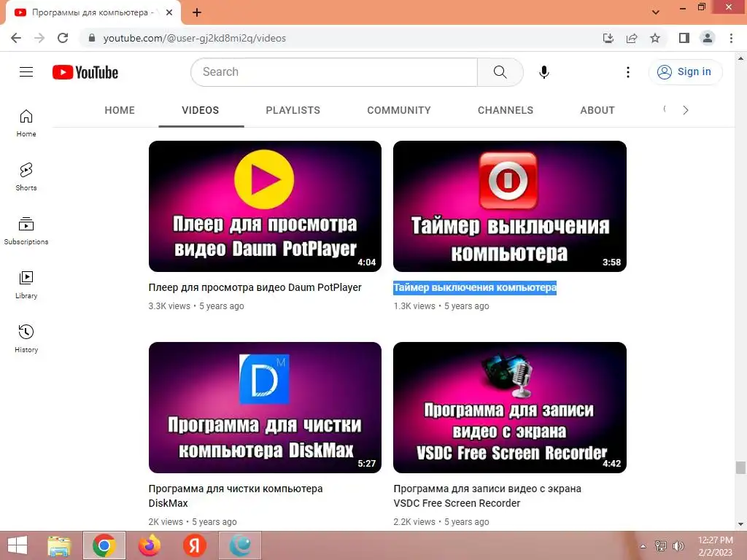This screenshot has width=747, height=560.
Task: Open Chrome three-dot menu
Action: [731, 38]
